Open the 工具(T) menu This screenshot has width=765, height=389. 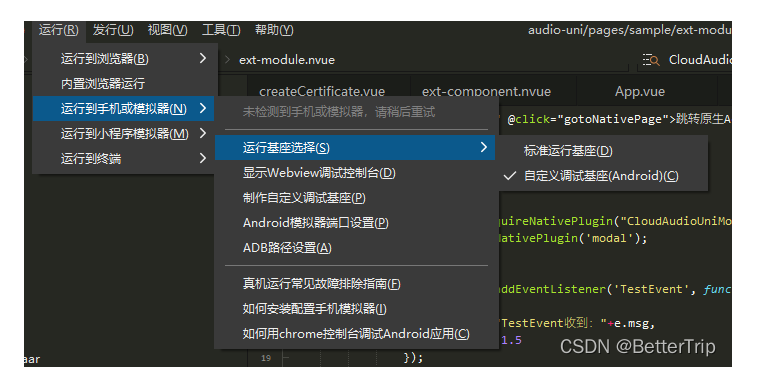[221, 30]
